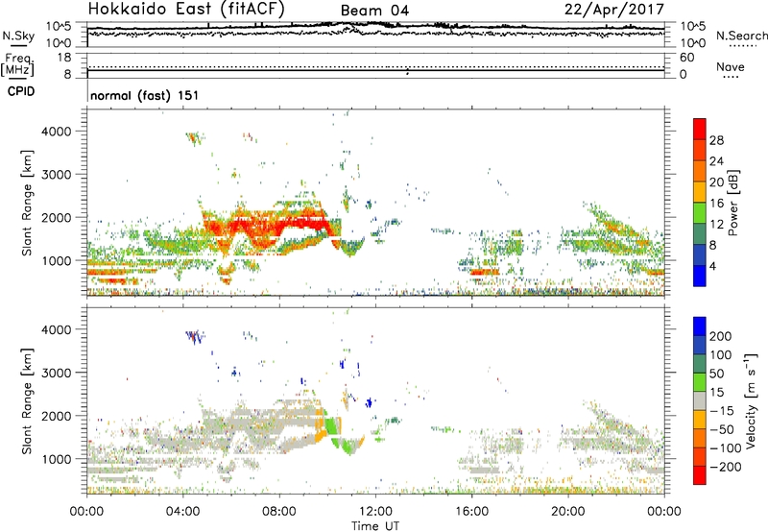Click the '16:00' time axis label

[471, 512]
